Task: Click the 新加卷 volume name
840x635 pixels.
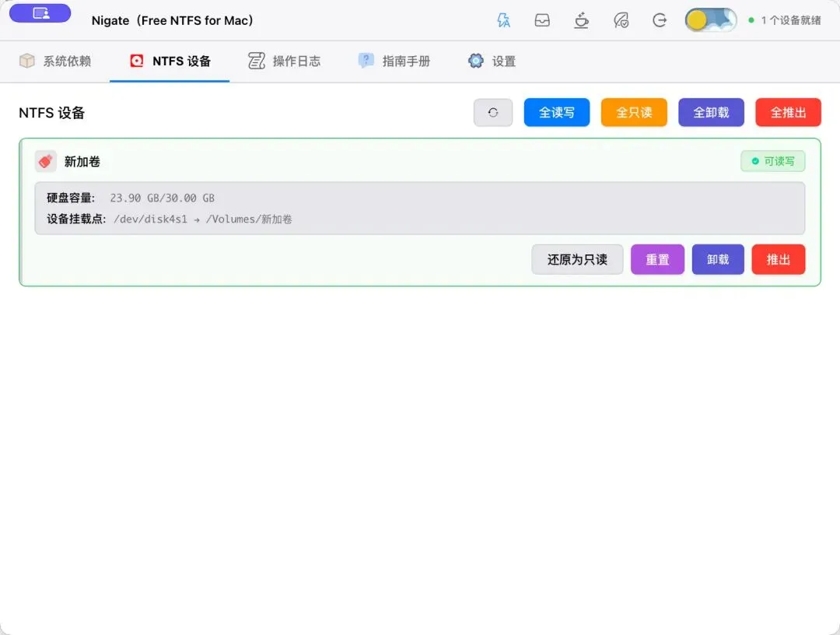Action: click(82, 162)
